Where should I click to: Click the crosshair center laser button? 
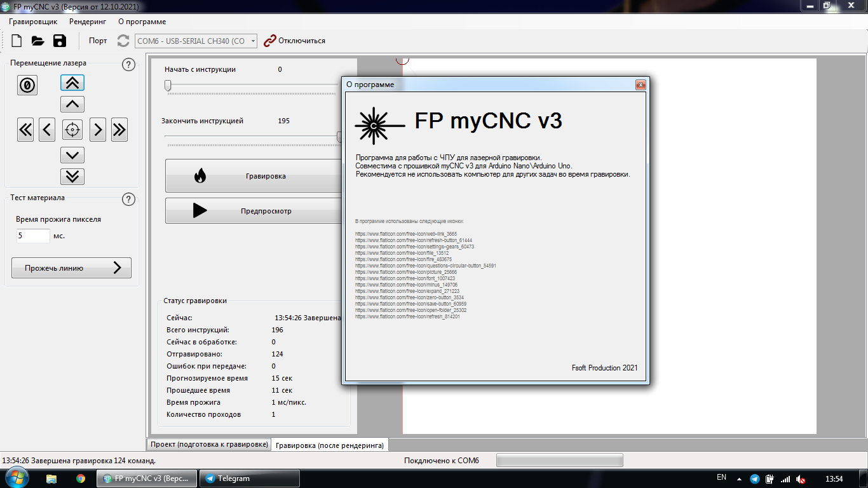[x=72, y=130]
